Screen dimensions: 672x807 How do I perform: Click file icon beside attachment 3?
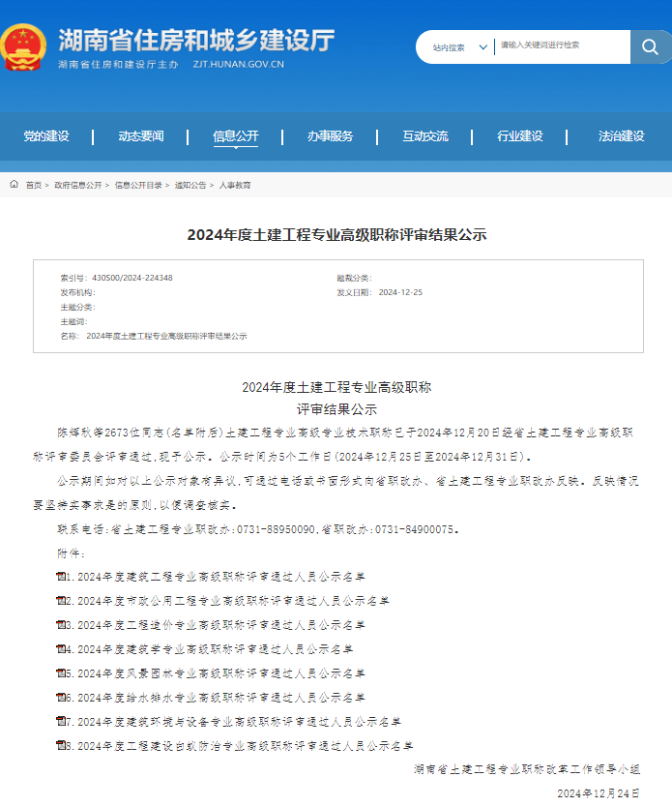63,625
